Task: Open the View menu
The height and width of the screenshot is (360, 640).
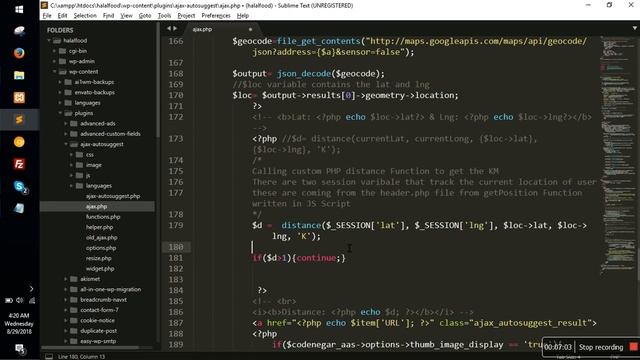Action: (126, 16)
